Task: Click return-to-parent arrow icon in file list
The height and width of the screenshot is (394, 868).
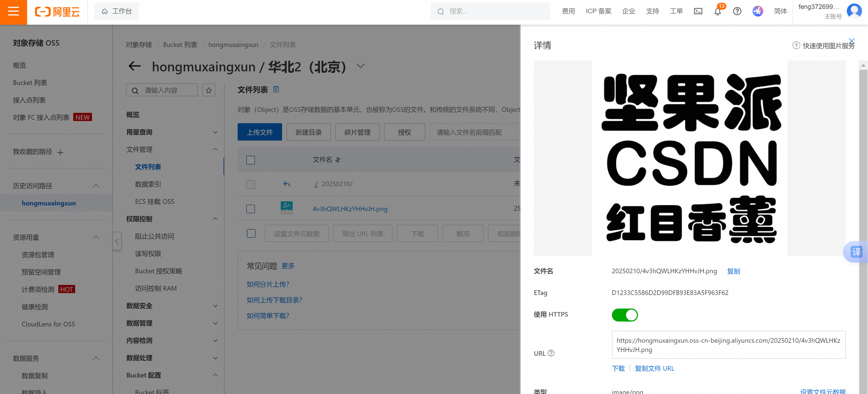Action: (286, 184)
